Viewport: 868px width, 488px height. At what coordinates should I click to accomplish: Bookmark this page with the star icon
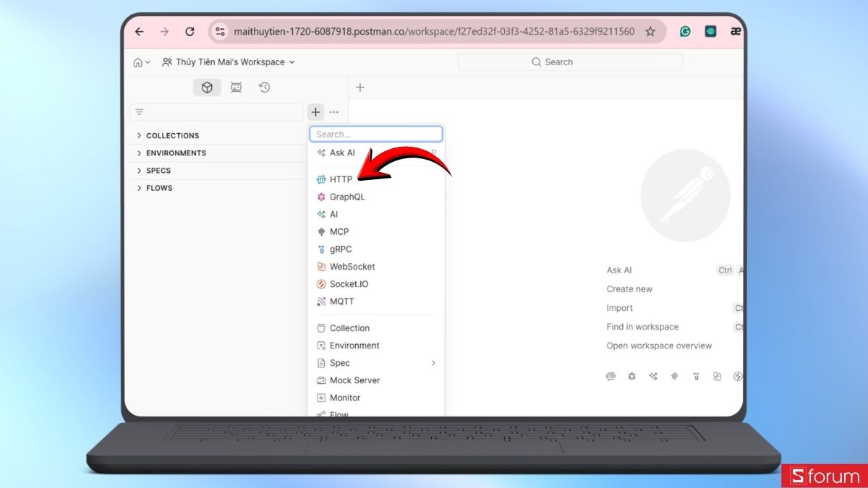650,32
